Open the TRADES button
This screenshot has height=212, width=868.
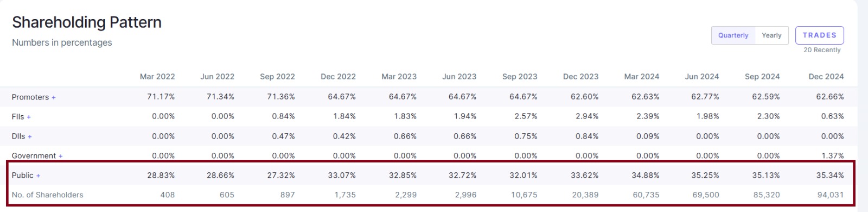click(819, 35)
